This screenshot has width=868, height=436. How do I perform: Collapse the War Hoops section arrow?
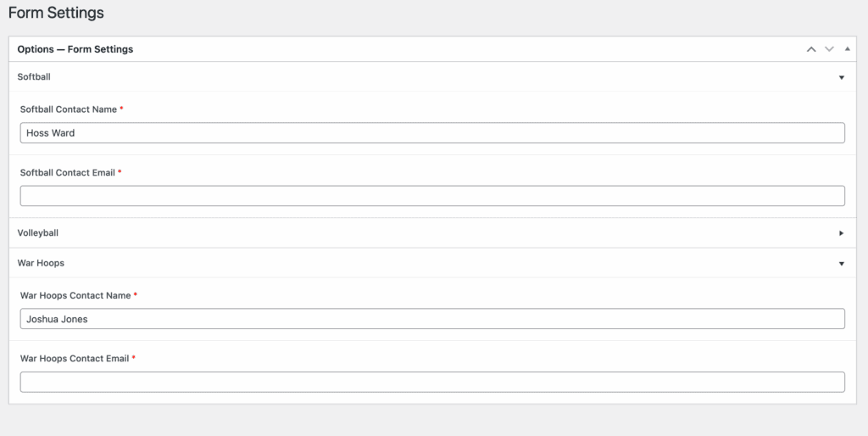841,264
